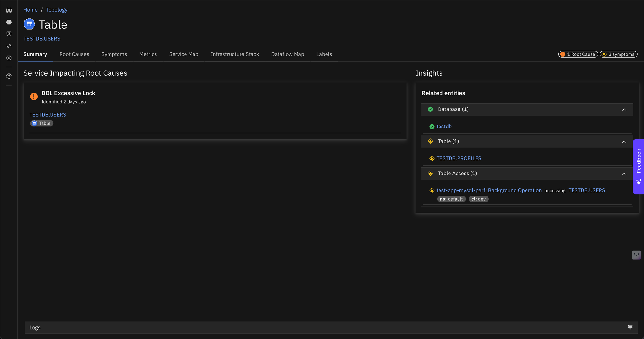The width and height of the screenshot is (644, 339).
Task: Open the shield checklist icon in sidebar
Action: point(9,34)
